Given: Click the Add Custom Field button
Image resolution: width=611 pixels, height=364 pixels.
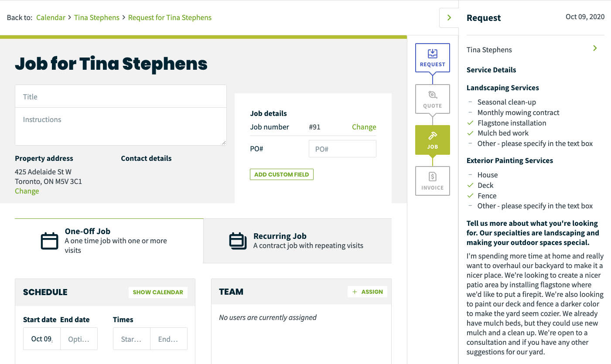Looking at the screenshot, I should point(281,174).
